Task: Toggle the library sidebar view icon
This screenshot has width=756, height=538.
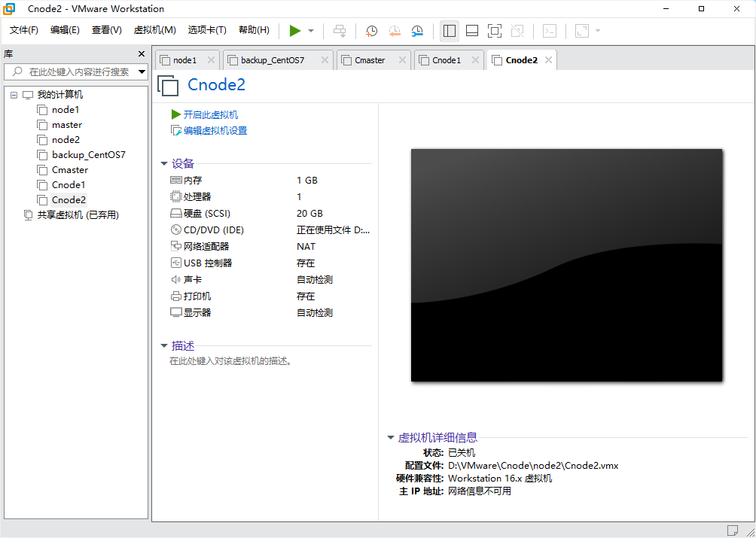Action: coord(450,31)
